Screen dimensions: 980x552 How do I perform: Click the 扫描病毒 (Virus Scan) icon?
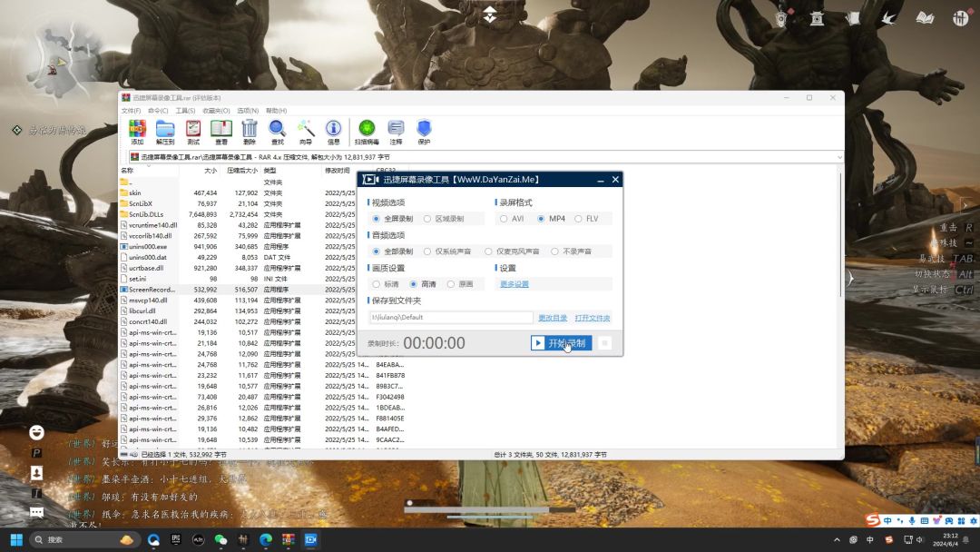pos(367,132)
